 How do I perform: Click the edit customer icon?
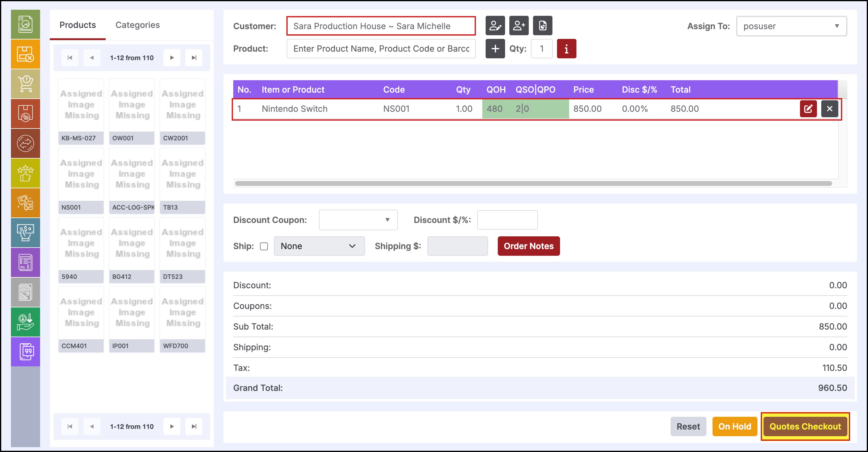495,26
